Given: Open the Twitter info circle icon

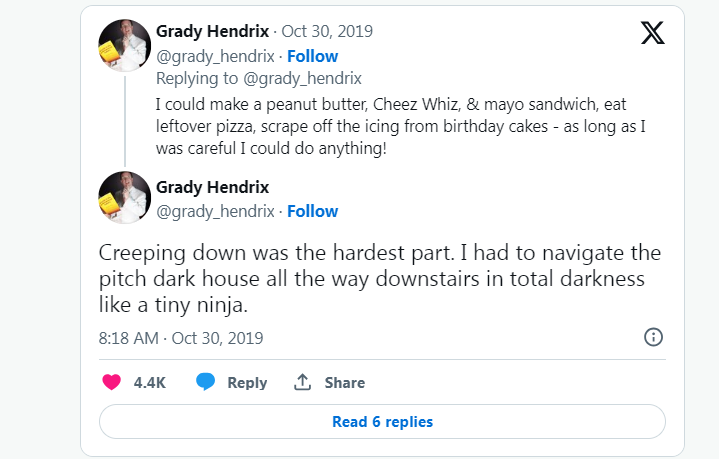Looking at the screenshot, I should (x=653, y=337).
